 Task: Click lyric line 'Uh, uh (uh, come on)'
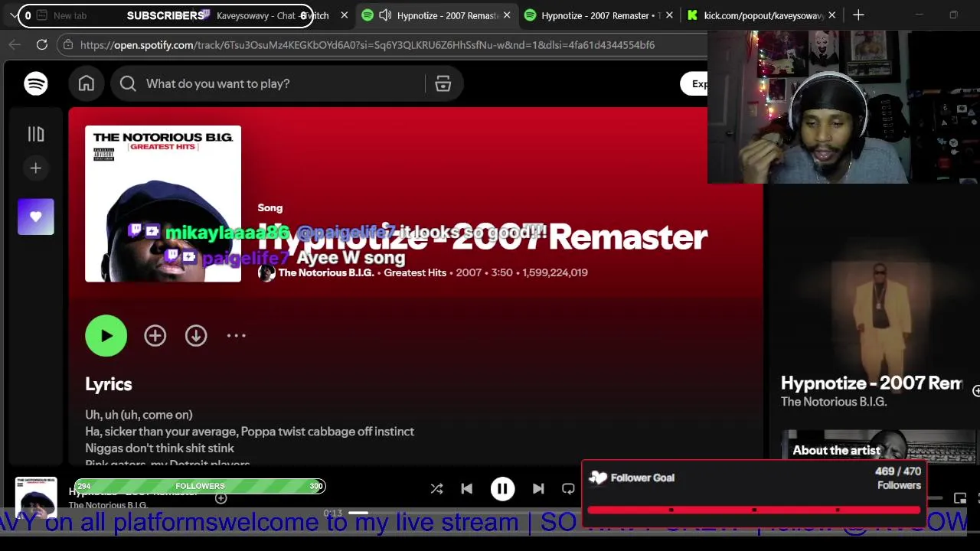pos(139,415)
